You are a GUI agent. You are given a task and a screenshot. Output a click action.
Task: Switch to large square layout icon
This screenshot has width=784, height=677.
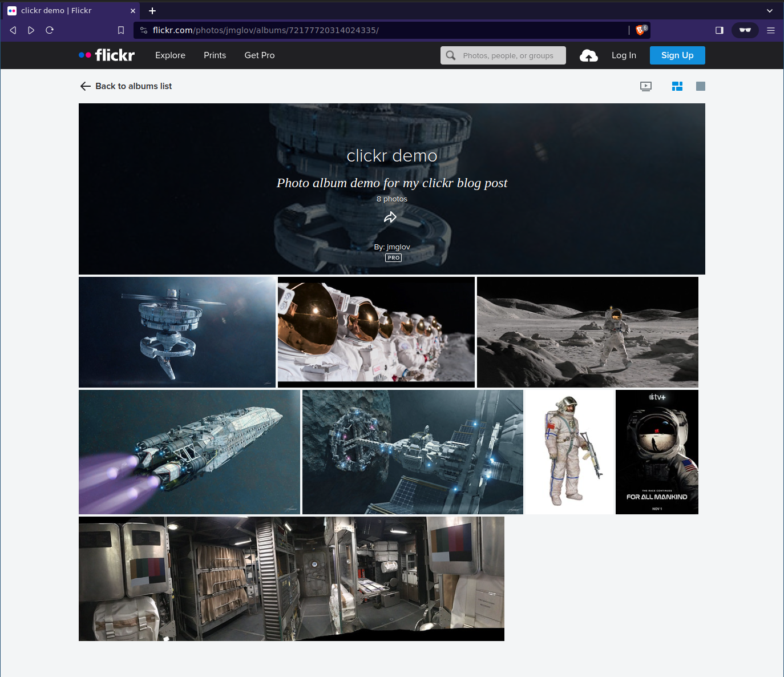click(701, 86)
